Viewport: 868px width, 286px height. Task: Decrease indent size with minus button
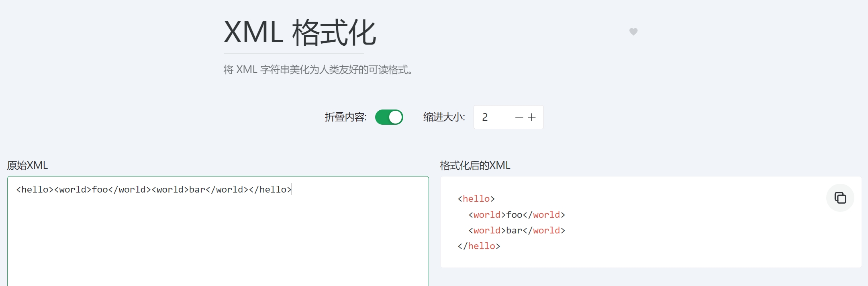pyautogui.click(x=519, y=117)
